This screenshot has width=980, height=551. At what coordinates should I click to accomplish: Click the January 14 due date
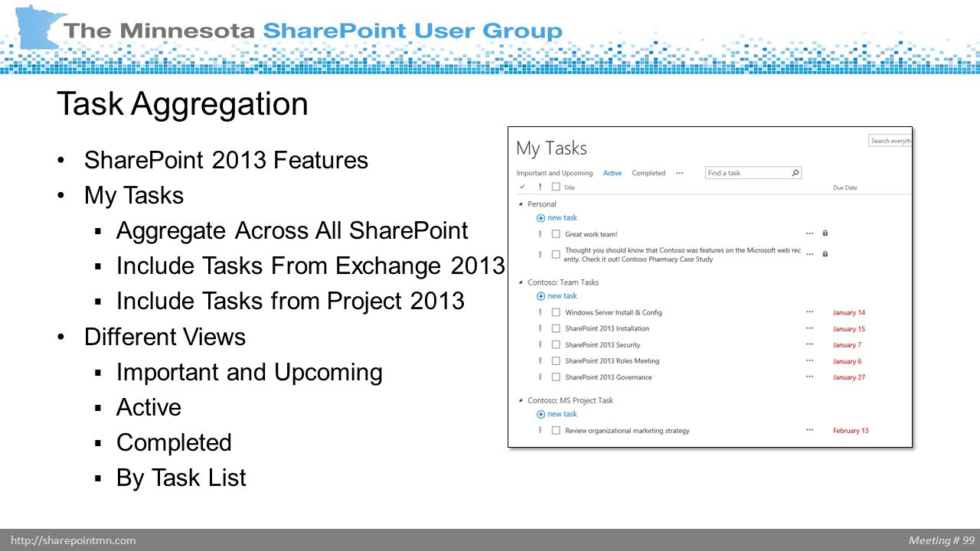click(x=849, y=312)
